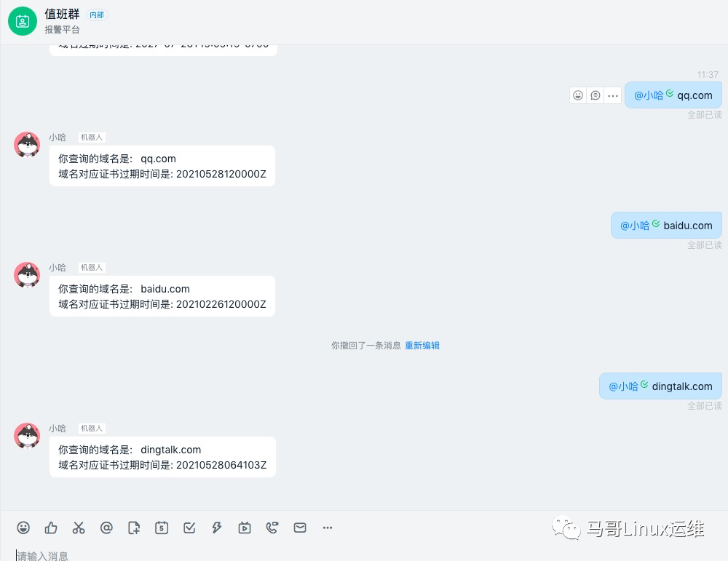
Task: Click the baidu.com certificate expiry reply bubble
Action: pyautogui.click(x=162, y=297)
